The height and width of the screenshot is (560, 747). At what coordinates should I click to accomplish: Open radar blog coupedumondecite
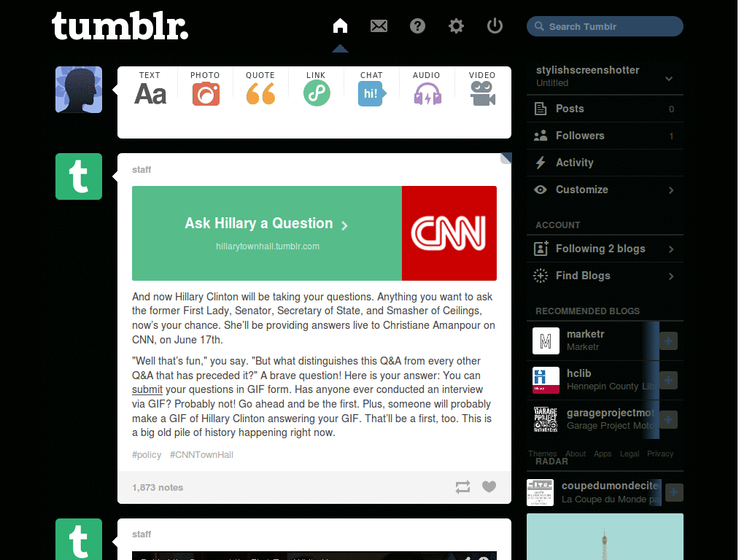tap(610, 486)
